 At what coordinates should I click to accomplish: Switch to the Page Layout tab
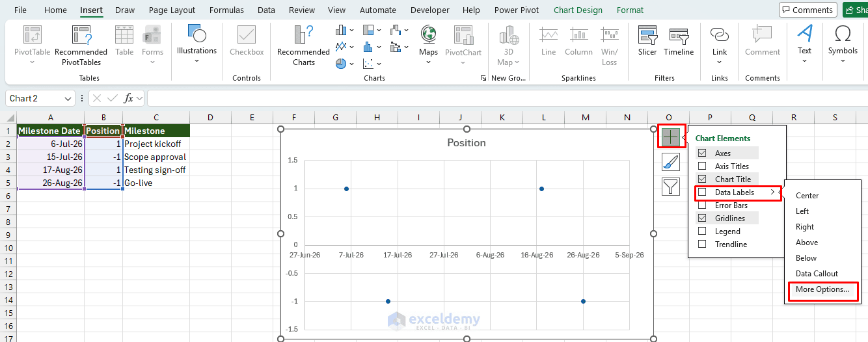click(172, 10)
